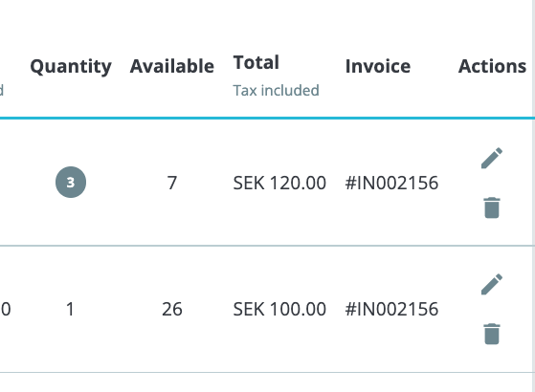
Task: Click the Invoice column header
Action: pos(378,66)
